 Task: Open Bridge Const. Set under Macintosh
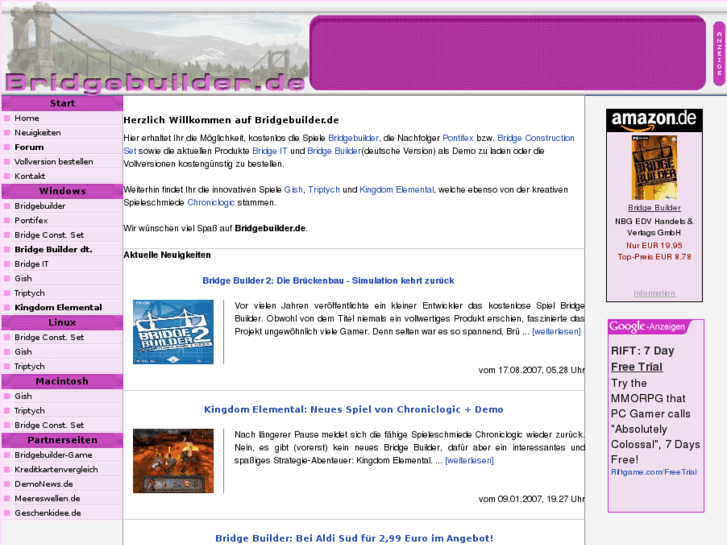click(49, 425)
